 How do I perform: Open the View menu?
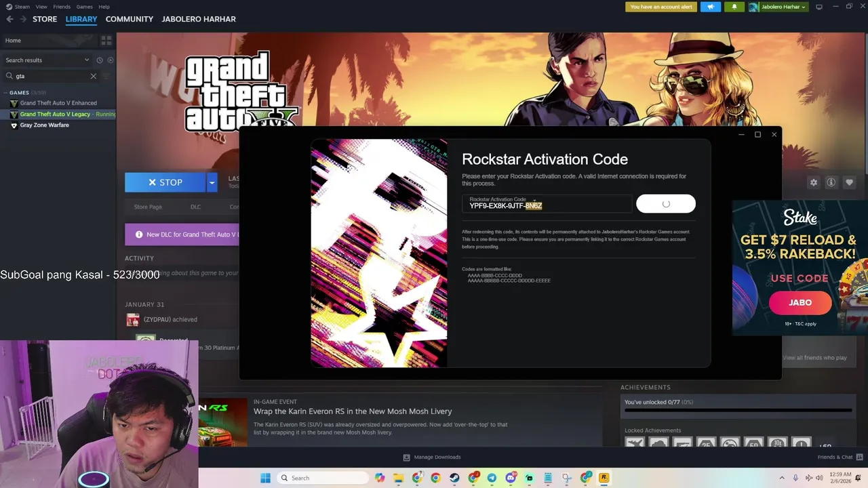coord(41,7)
